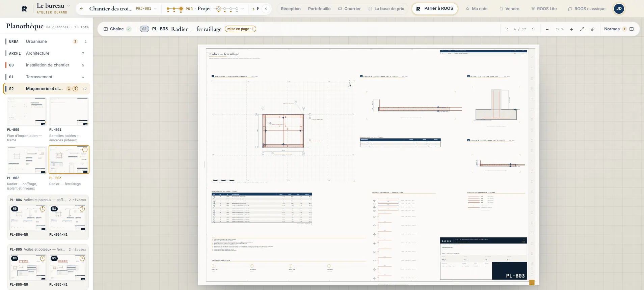
Task: Select the PL-B00 plan thumbnail
Action: (x=27, y=112)
